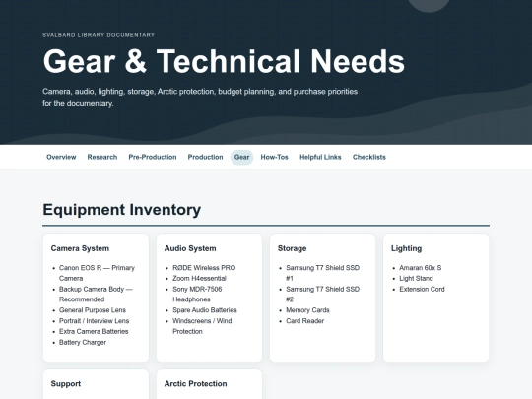Click the Support card heading
Image resolution: width=532 pixels, height=399 pixels.
(66, 384)
